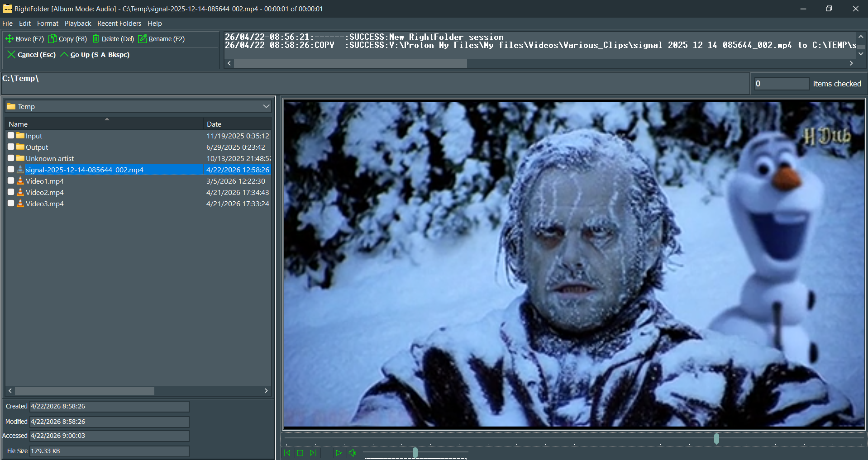Click the next-track skip icon

313,452
